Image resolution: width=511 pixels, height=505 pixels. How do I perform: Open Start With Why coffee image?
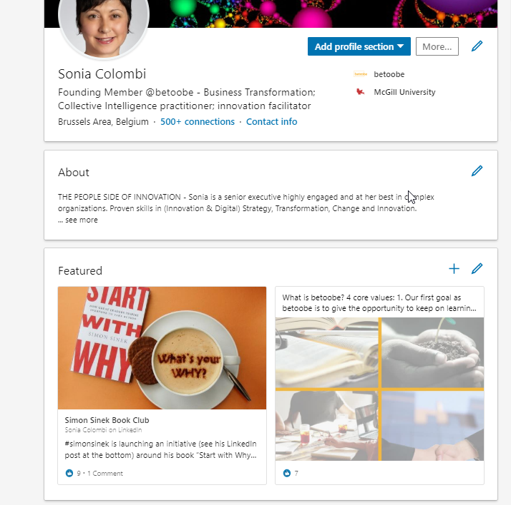[x=162, y=348]
